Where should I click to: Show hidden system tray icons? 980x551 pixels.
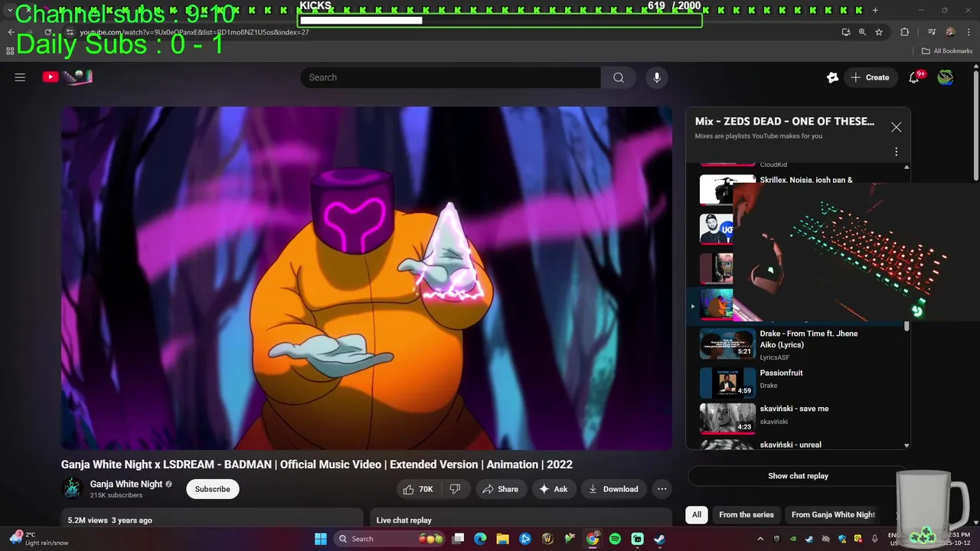[760, 539]
